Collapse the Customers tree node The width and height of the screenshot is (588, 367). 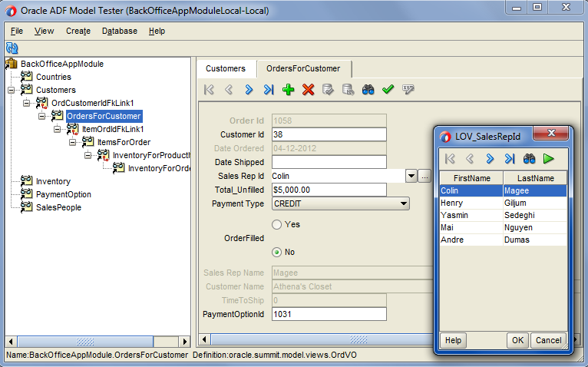click(12, 90)
